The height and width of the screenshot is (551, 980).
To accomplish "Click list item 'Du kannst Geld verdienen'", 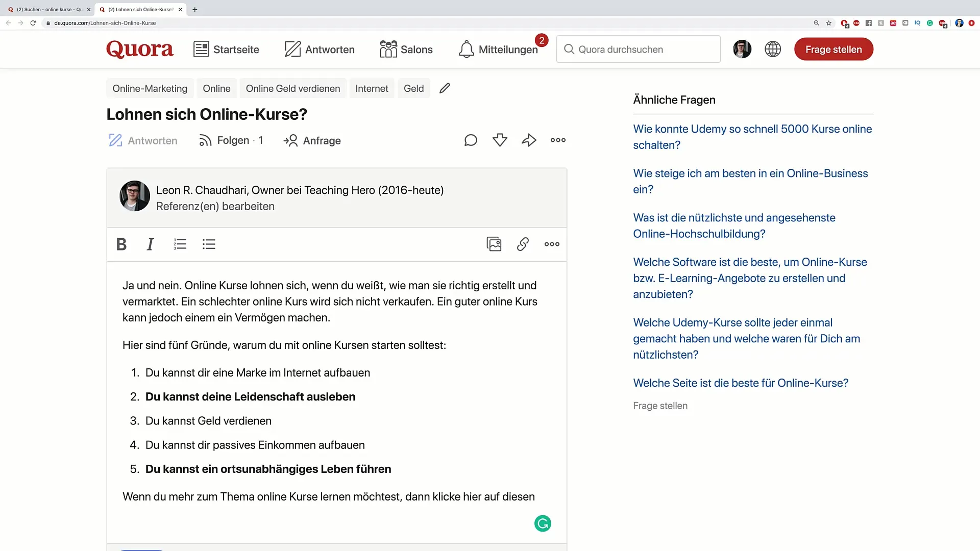I will click(208, 421).
